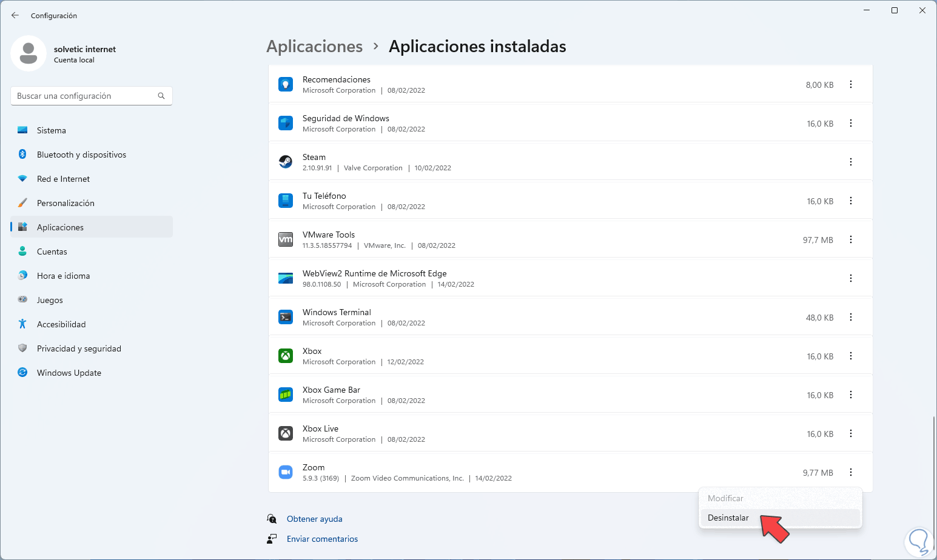
Task: Open Bluetooth y dispositivos section
Action: pos(81,155)
